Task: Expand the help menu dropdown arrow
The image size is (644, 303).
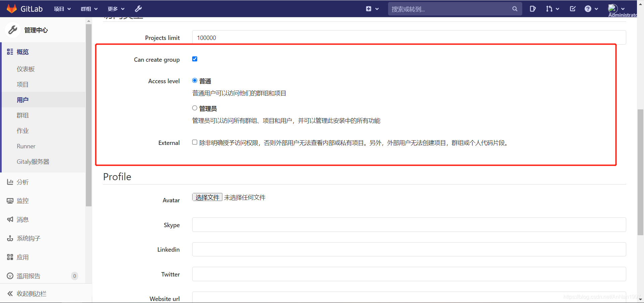Action: [596, 9]
